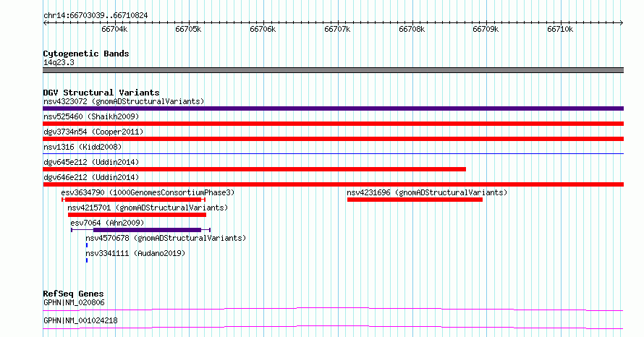Image resolution: width=644 pixels, height=337 pixels.
Task: Open the GPHN|NM_001024218 gene label
Action: coord(80,320)
